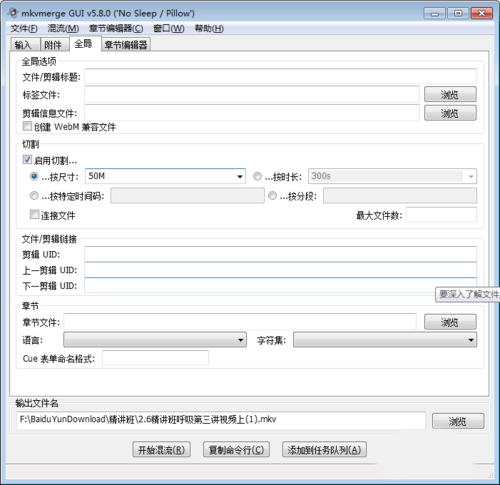500x485 pixels.
Task: Click the 文件/剪辑标题 input field
Action: coord(280,76)
